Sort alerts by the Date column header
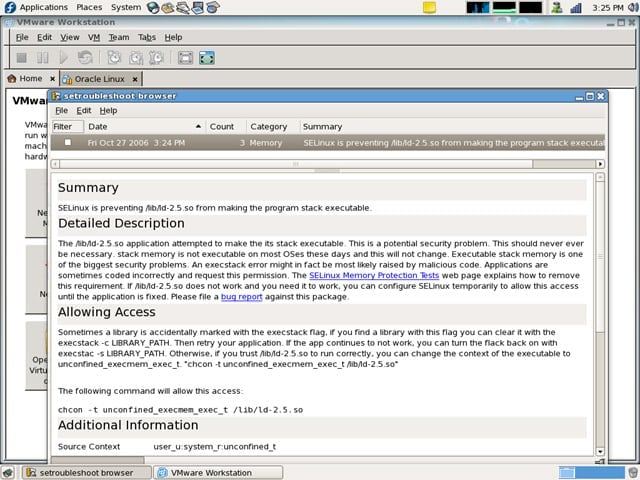 coord(144,127)
